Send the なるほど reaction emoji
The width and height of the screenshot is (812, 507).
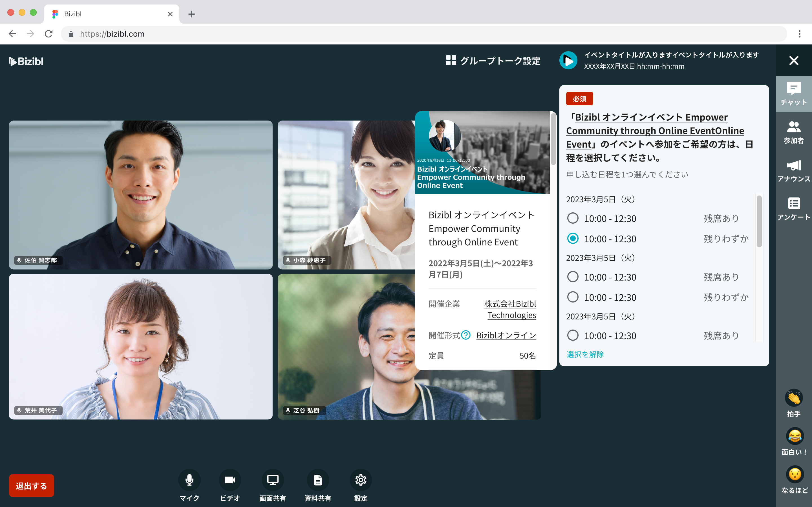(x=794, y=475)
